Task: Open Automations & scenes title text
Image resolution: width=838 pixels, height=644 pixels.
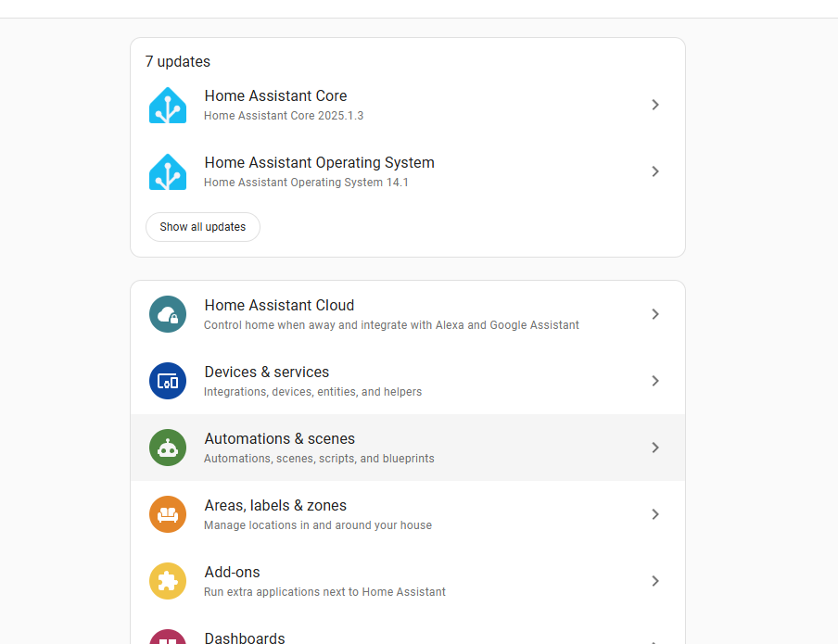Action: pyautogui.click(x=280, y=439)
